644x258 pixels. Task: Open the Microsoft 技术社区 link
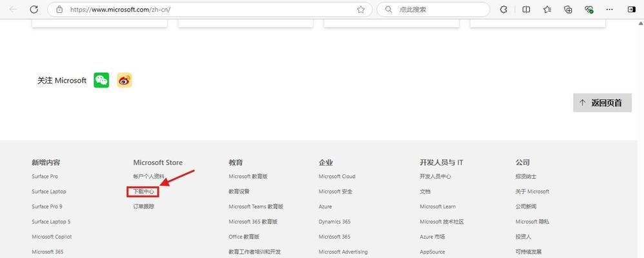click(x=442, y=222)
